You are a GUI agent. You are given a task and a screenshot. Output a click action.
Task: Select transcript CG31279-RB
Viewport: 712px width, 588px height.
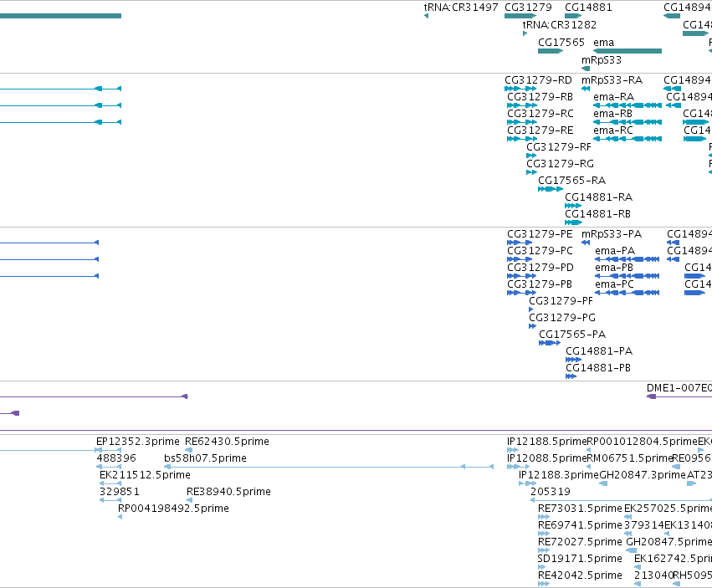click(x=540, y=97)
